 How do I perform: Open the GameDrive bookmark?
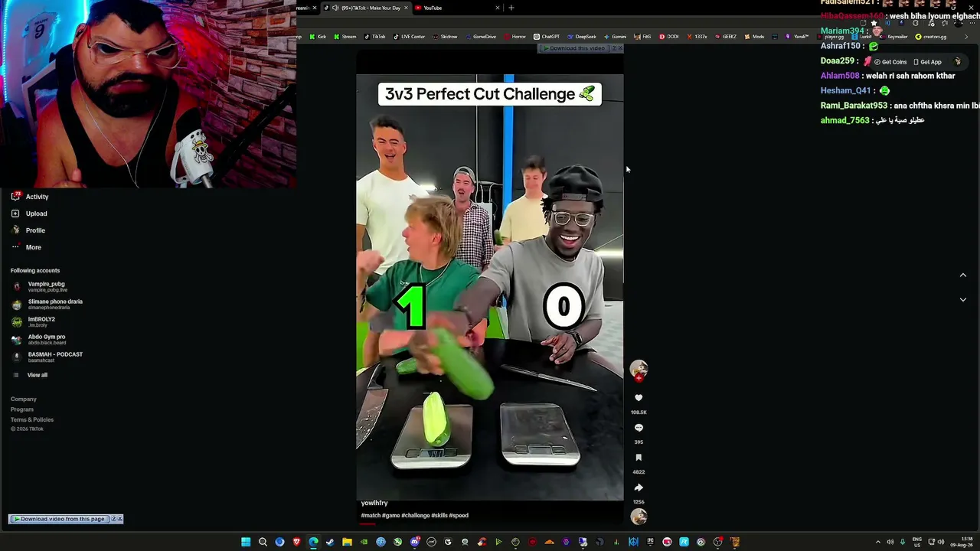pyautogui.click(x=480, y=37)
